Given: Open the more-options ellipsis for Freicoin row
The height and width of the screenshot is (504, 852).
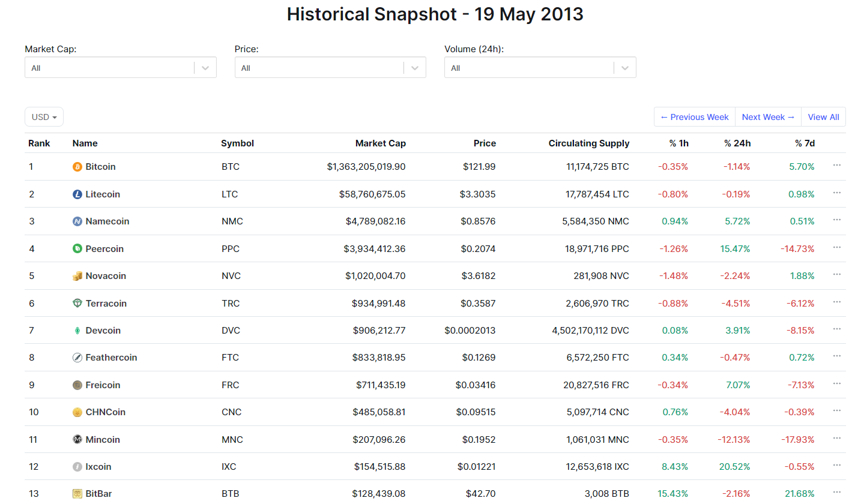Looking at the screenshot, I should coord(837,383).
